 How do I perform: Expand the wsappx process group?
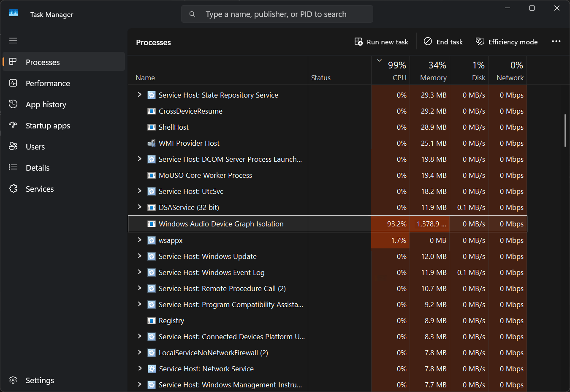click(x=139, y=240)
